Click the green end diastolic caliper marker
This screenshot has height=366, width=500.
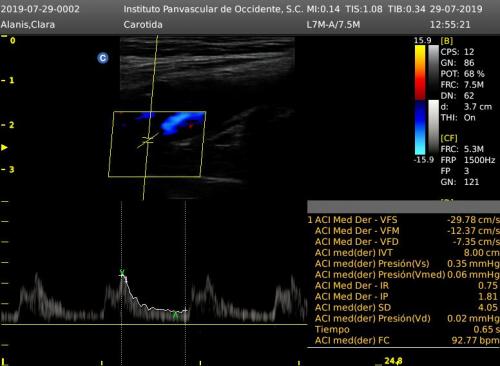click(175, 315)
